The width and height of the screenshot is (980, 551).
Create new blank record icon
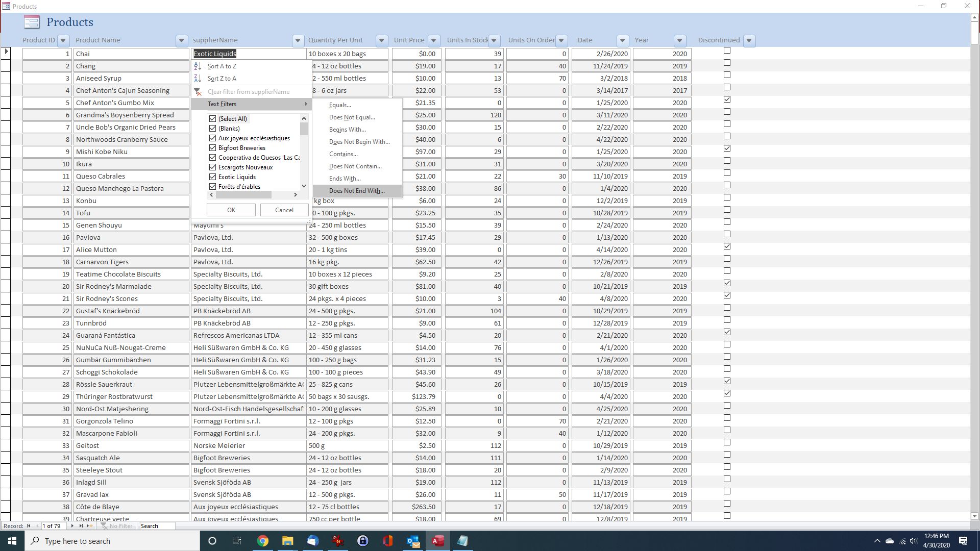tap(90, 526)
